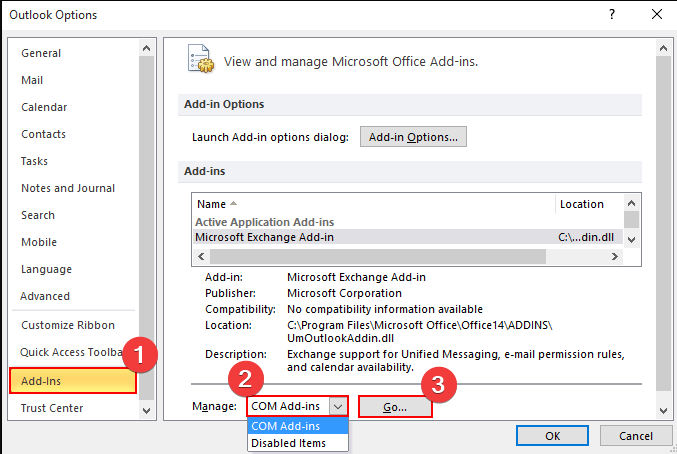677x454 pixels.
Task: Click the add-ins list scroll right arrow
Action: [x=614, y=256]
